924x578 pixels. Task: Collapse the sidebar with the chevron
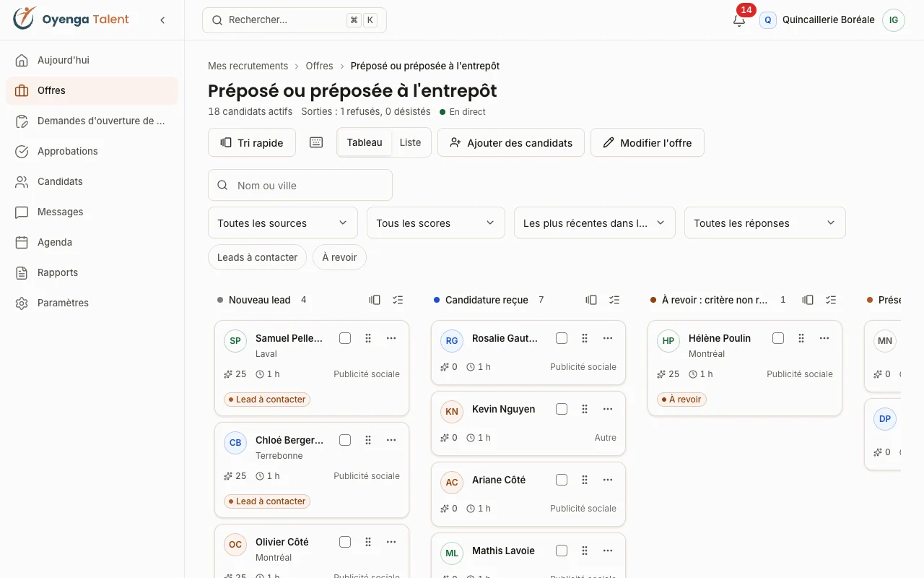[x=162, y=20]
